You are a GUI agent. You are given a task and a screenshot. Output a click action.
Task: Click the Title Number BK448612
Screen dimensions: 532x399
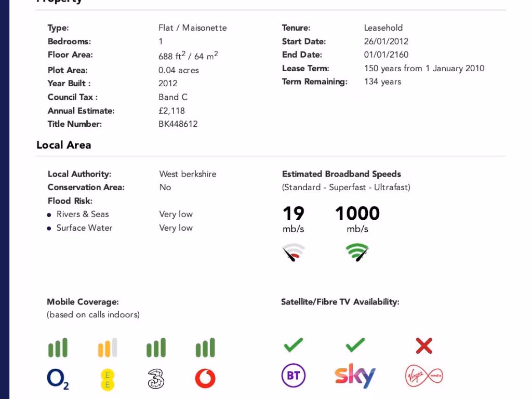click(178, 124)
